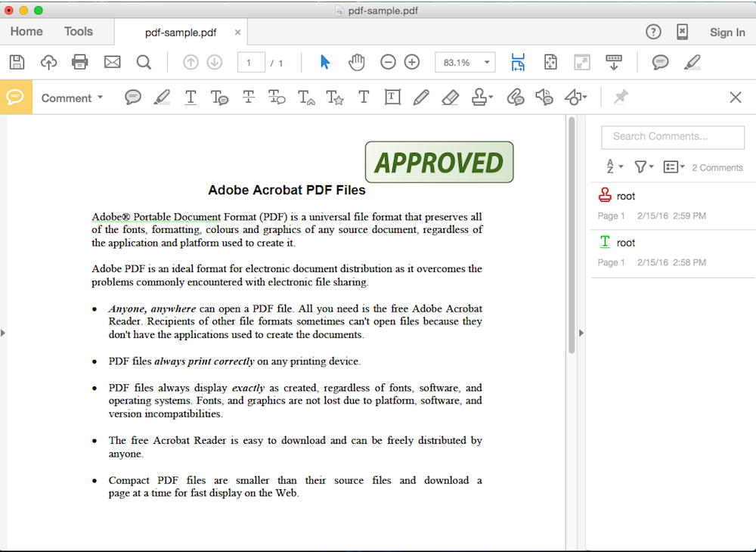Print the document using the printer icon

point(80,62)
